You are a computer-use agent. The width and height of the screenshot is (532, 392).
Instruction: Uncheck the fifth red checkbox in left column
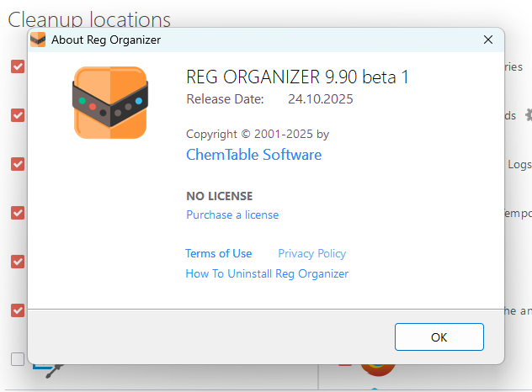tap(18, 262)
